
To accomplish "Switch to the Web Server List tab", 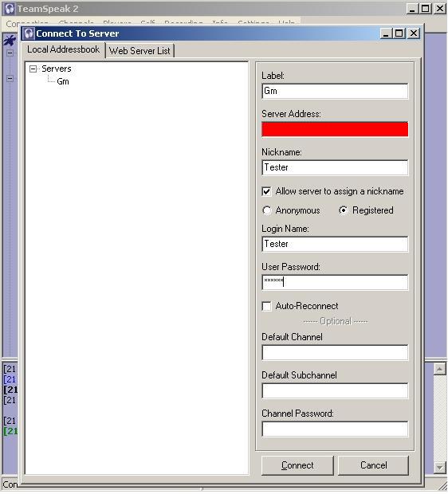I will click(x=140, y=51).
